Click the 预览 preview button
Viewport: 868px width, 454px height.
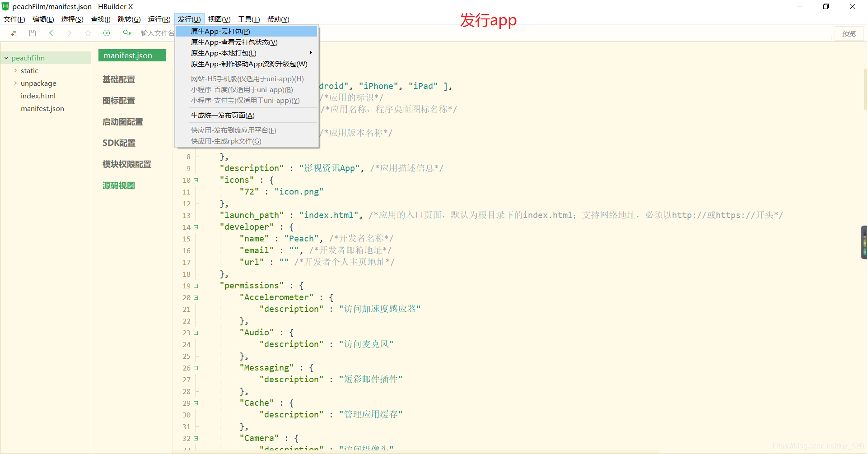click(x=849, y=33)
